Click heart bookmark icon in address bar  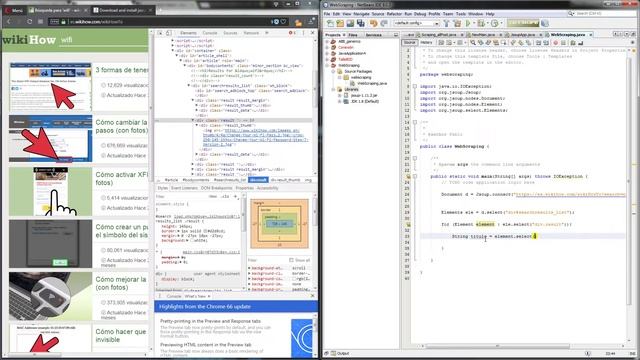pyautogui.click(x=283, y=22)
